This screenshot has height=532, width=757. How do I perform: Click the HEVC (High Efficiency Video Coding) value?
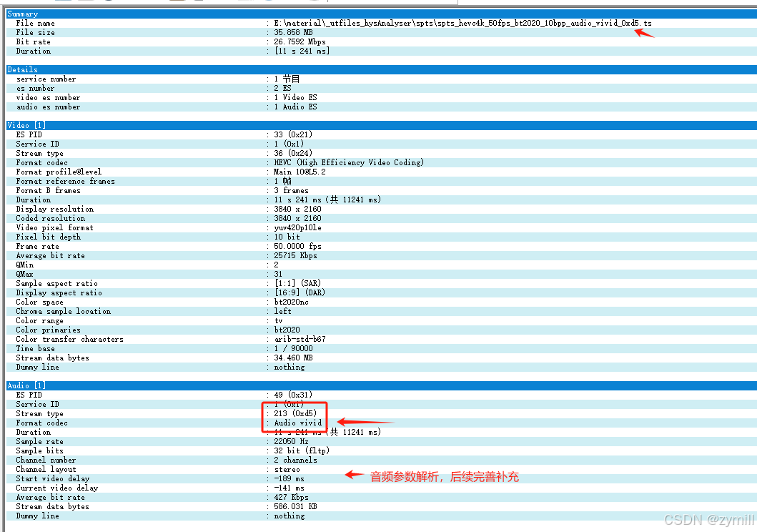pos(349,163)
